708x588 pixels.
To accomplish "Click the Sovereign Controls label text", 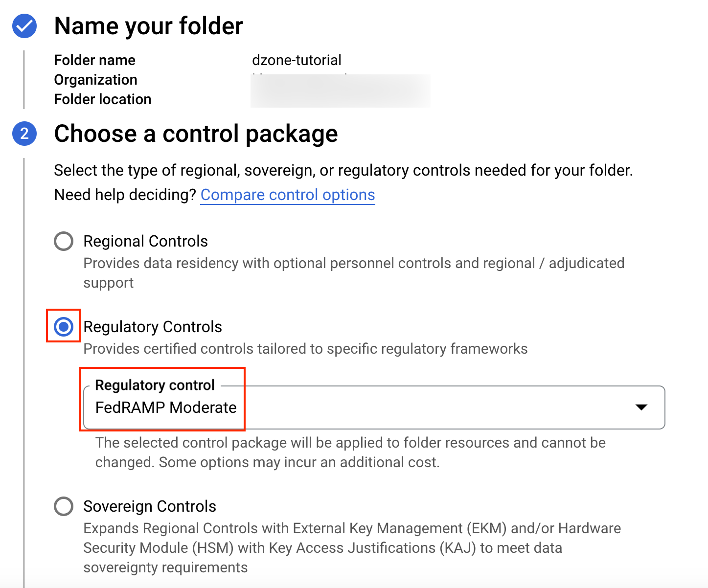I will pos(150,507).
